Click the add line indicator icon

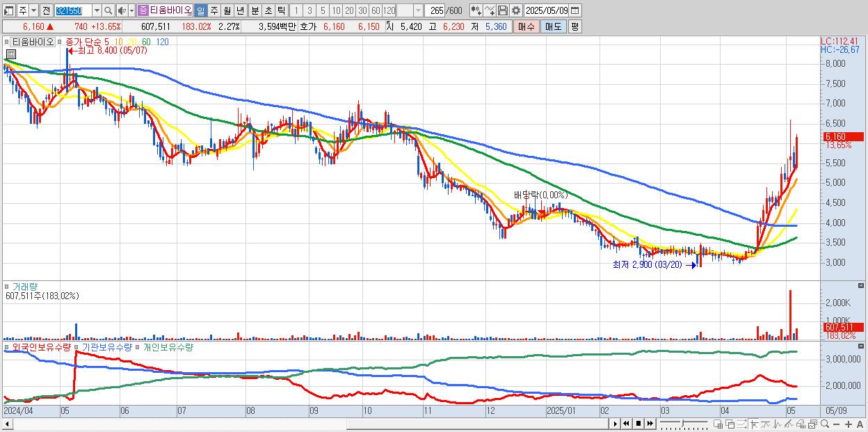click(490, 10)
